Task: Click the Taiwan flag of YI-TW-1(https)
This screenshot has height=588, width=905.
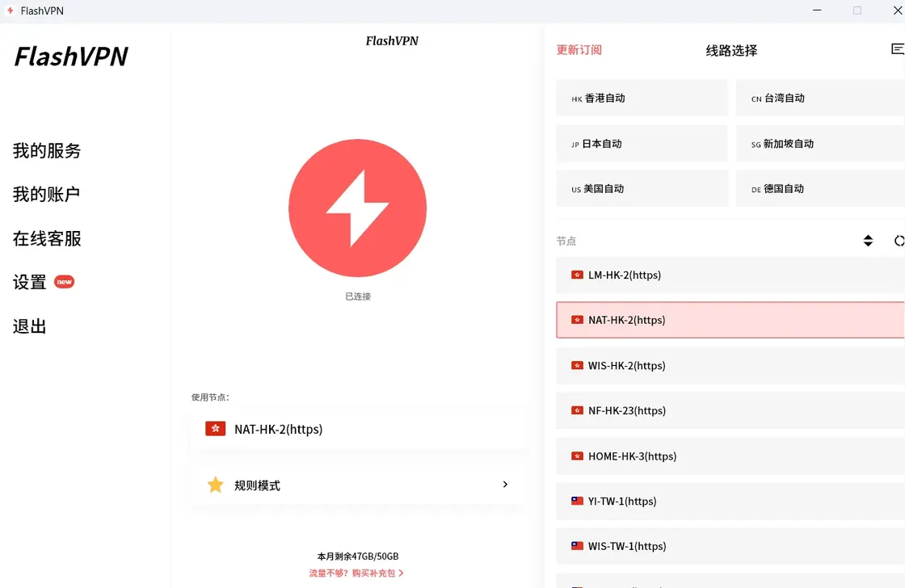Action: point(577,501)
